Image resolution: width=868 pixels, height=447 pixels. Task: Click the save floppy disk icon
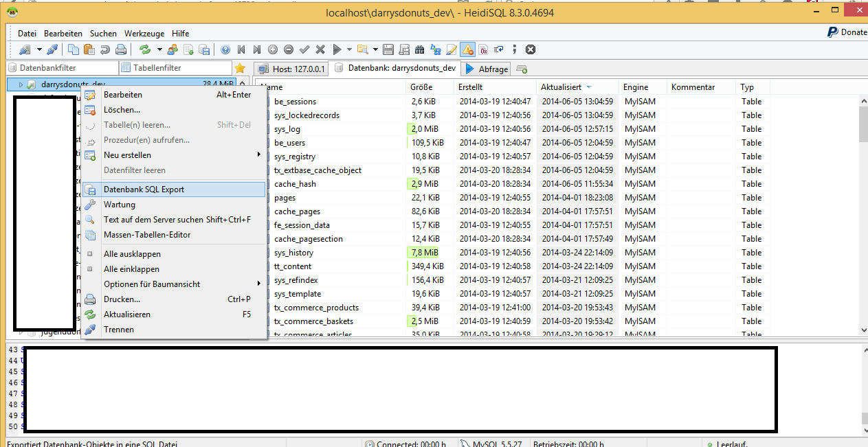point(388,49)
